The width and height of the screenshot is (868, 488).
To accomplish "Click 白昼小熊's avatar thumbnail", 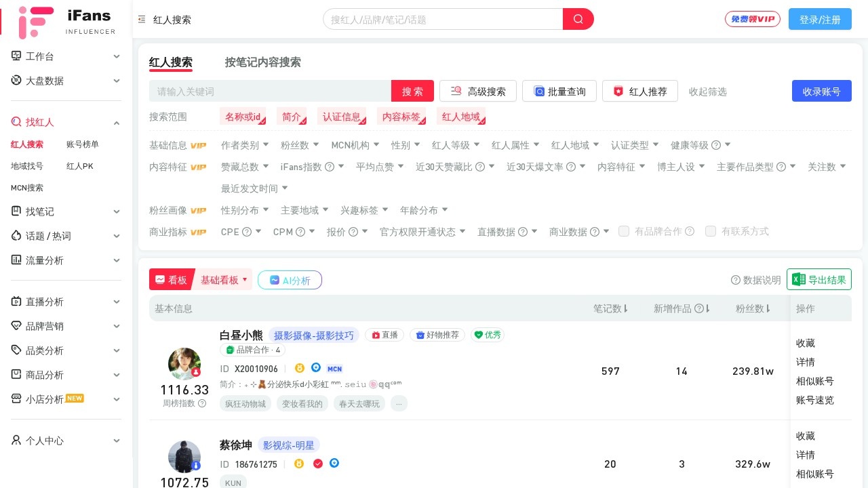I will 184,364.
